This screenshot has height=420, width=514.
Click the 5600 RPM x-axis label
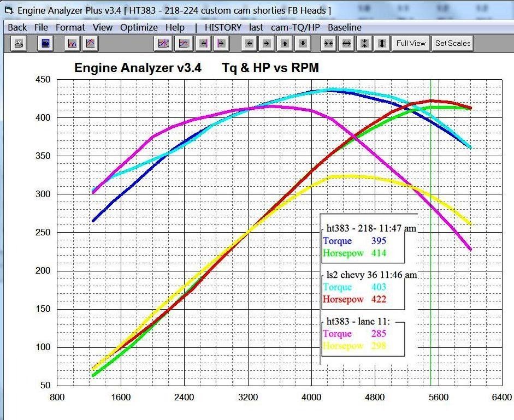tap(439, 398)
